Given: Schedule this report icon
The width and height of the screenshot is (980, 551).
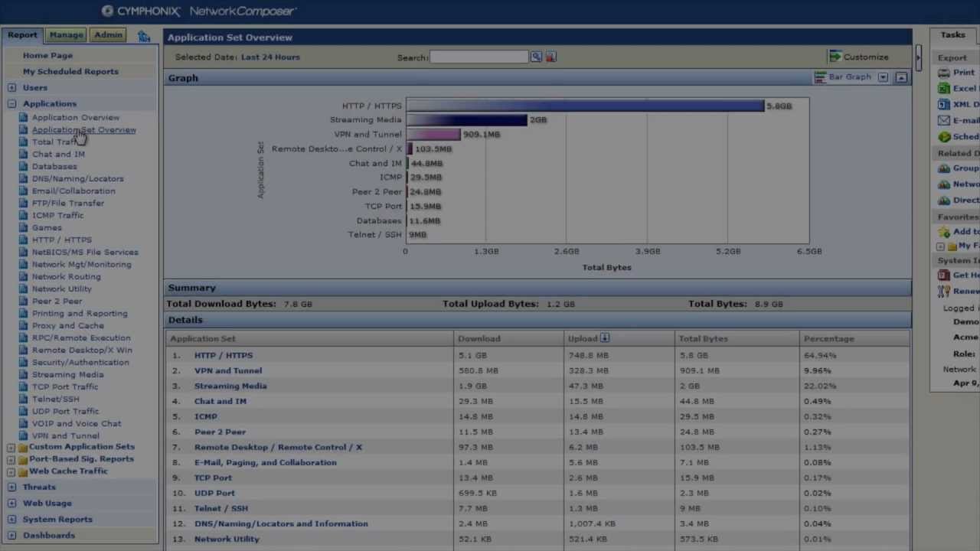Looking at the screenshot, I should 945,137.
